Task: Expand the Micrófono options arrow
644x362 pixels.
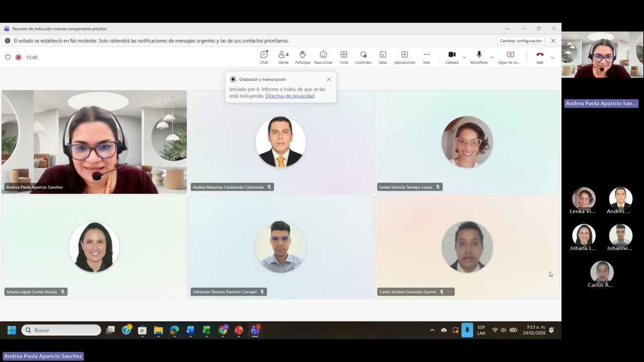Action: (x=492, y=57)
